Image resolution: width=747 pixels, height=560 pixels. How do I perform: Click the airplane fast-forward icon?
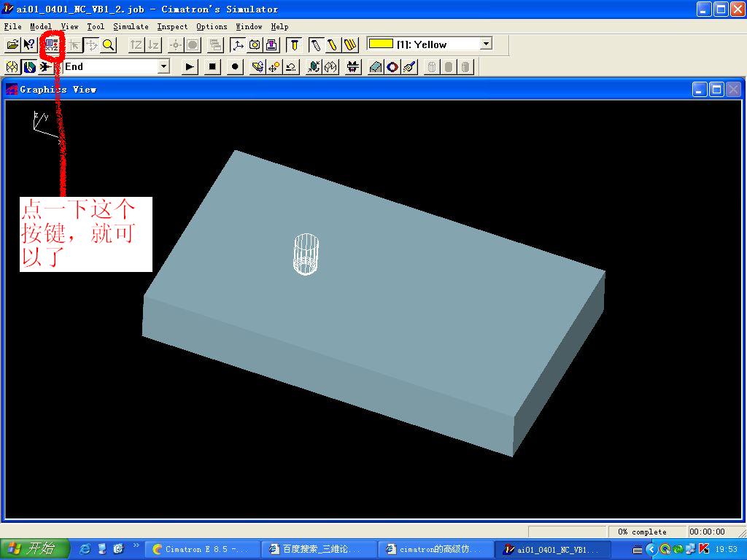pos(46,66)
